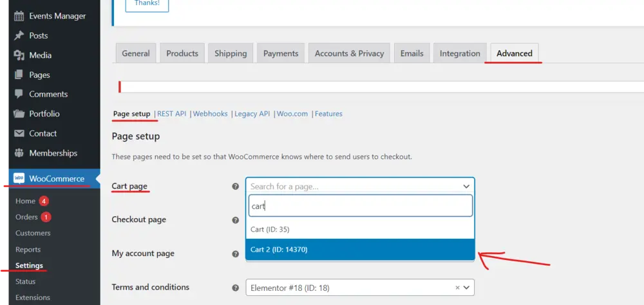
Task: Show help tip for Terms and conditions
Action: 235,288
